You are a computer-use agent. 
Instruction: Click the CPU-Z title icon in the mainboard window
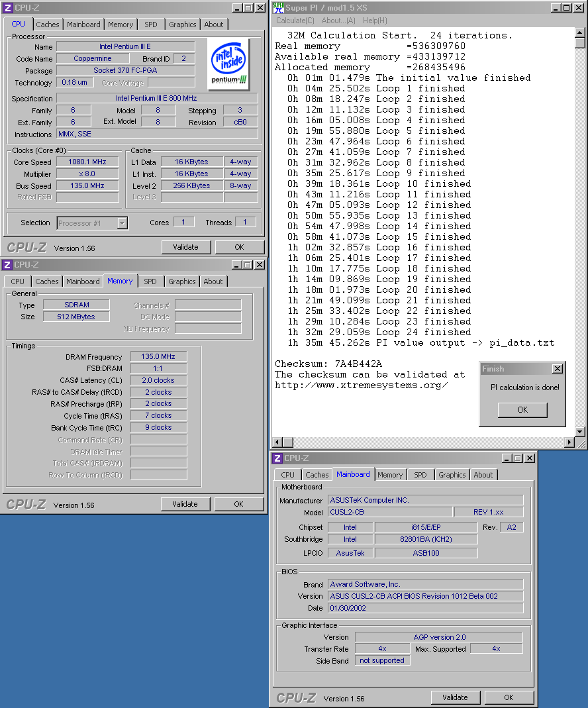click(x=277, y=458)
